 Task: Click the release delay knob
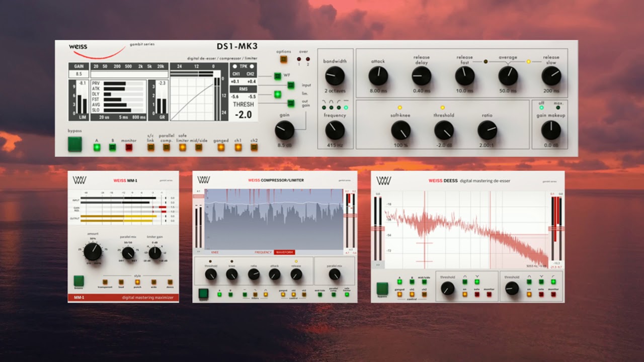point(422,76)
